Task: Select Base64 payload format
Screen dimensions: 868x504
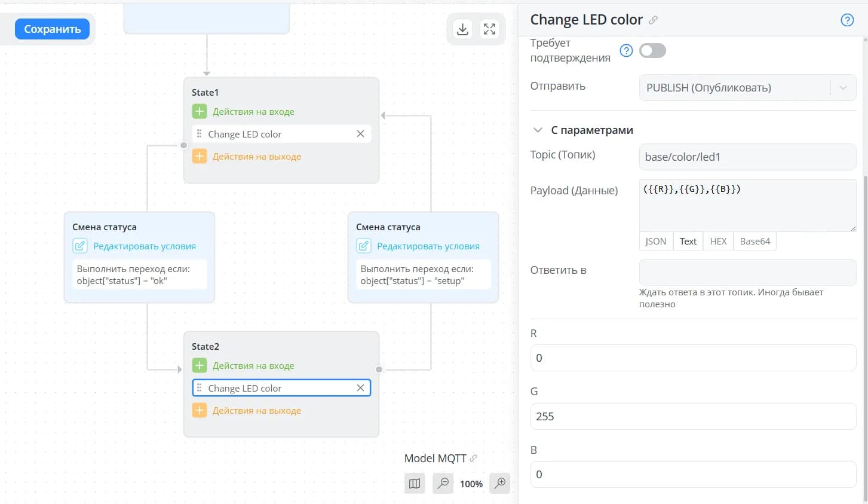Action: point(754,241)
